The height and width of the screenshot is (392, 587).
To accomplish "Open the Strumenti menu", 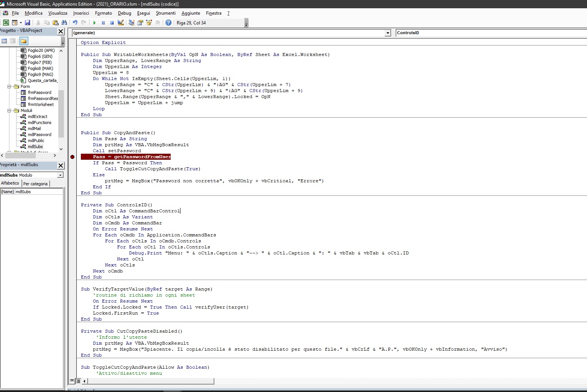I will 166,13.
